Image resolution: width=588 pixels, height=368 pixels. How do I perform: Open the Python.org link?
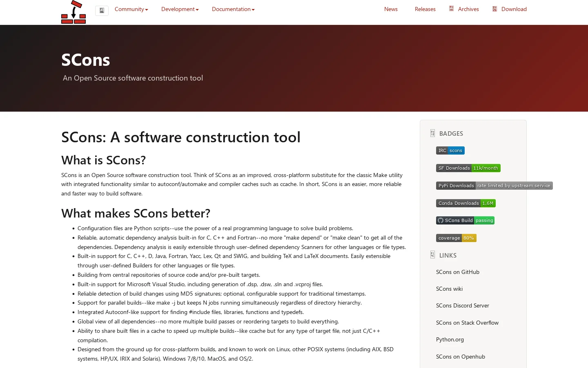[x=450, y=339]
